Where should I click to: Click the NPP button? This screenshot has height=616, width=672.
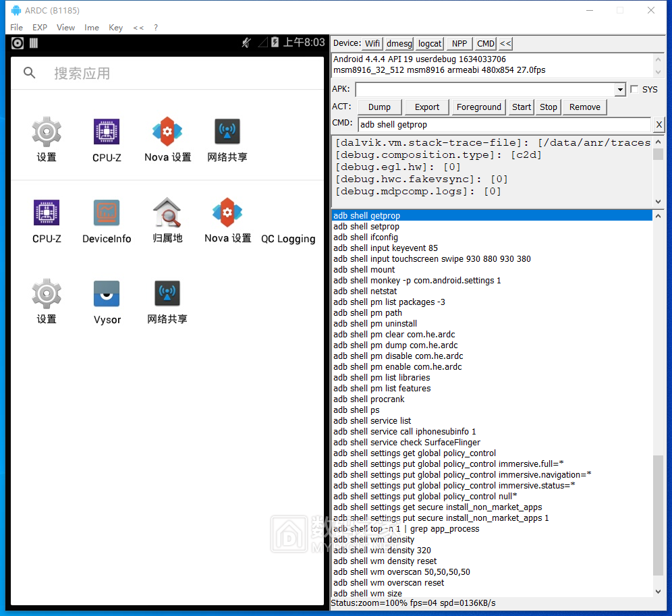459,43
